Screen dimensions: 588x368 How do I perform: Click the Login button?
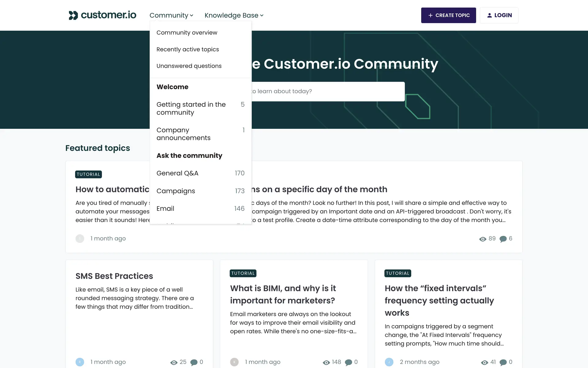tap(499, 15)
